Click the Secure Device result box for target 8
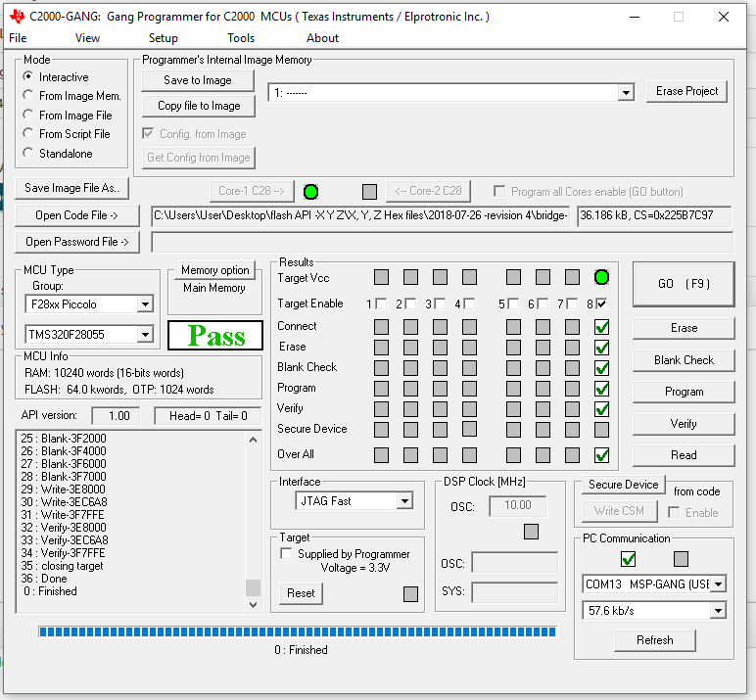The image size is (756, 700). [x=601, y=430]
